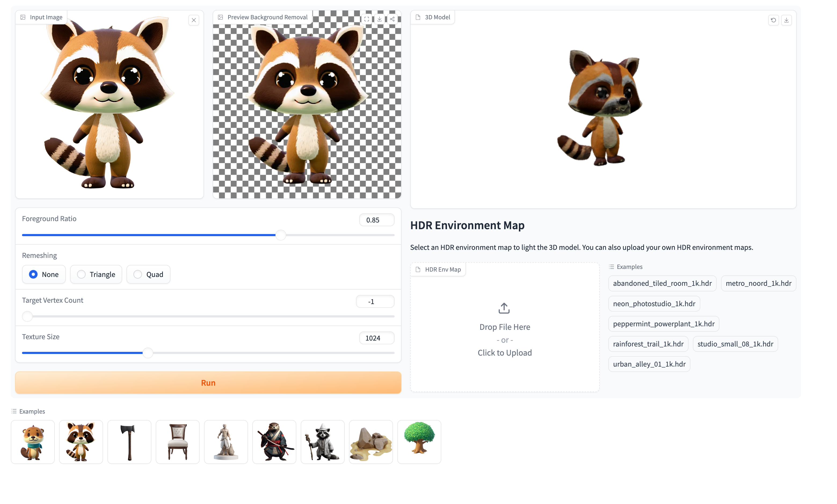Select the green tree example thumbnail
Screen dimensions: 837x504
click(419, 442)
